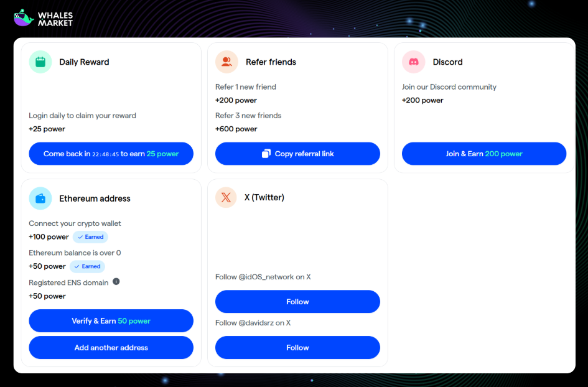Click the Ethereum address wallet icon

click(x=40, y=198)
